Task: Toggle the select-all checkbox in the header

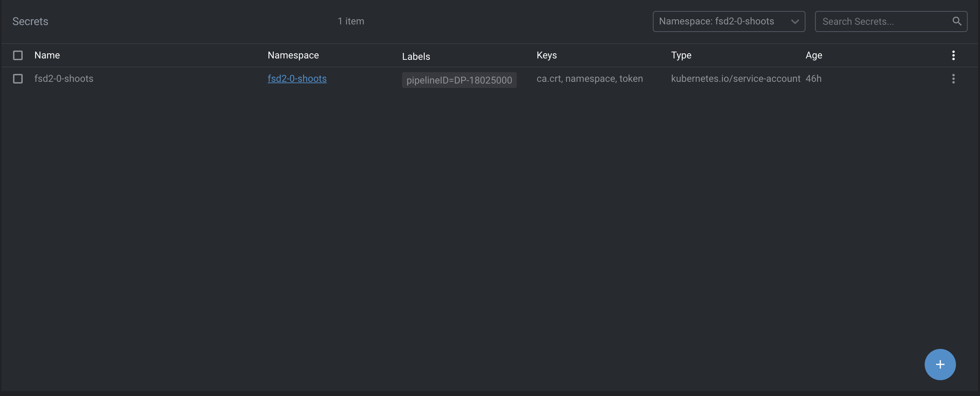Action: (x=18, y=55)
